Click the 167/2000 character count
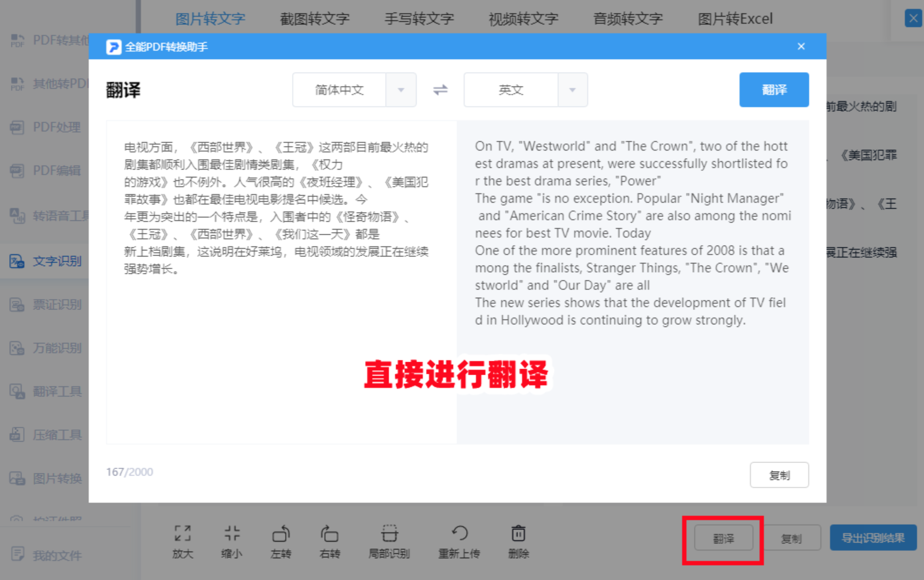Screen dimensions: 924x580 click(x=130, y=472)
